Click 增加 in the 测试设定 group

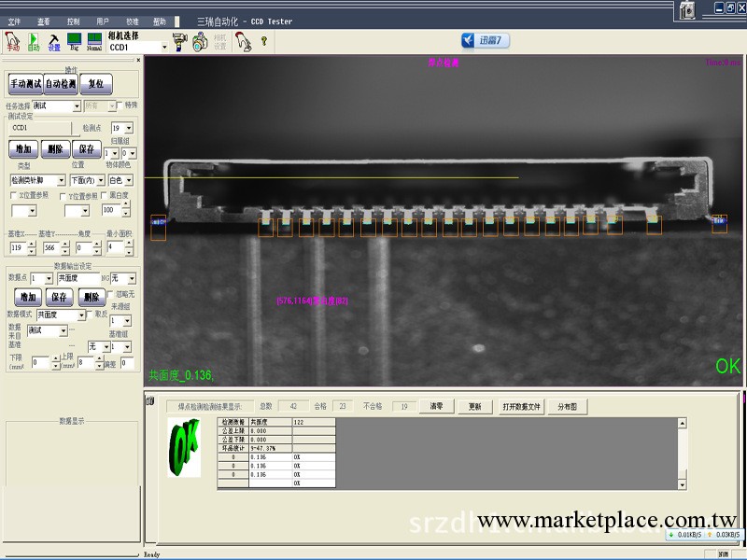click(23, 149)
